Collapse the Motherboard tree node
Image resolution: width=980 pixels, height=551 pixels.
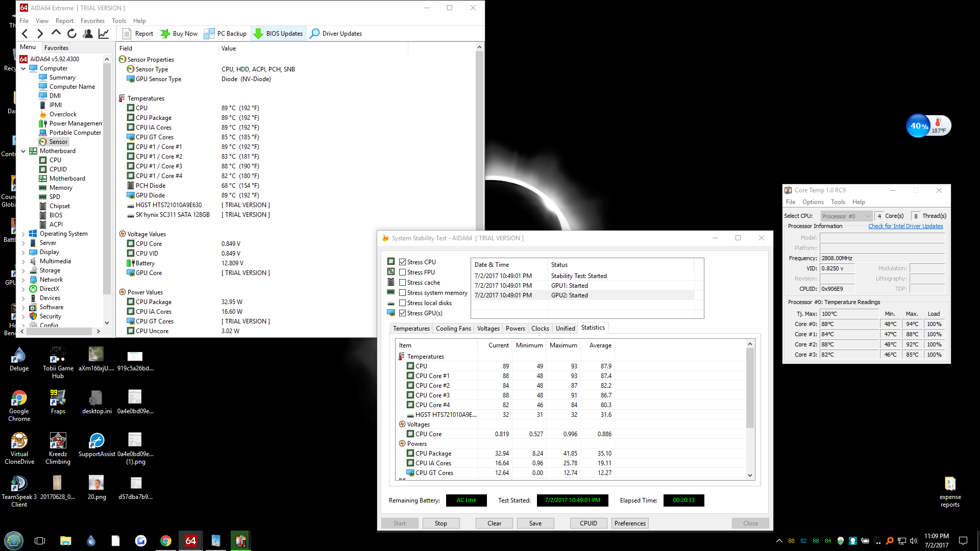point(23,151)
